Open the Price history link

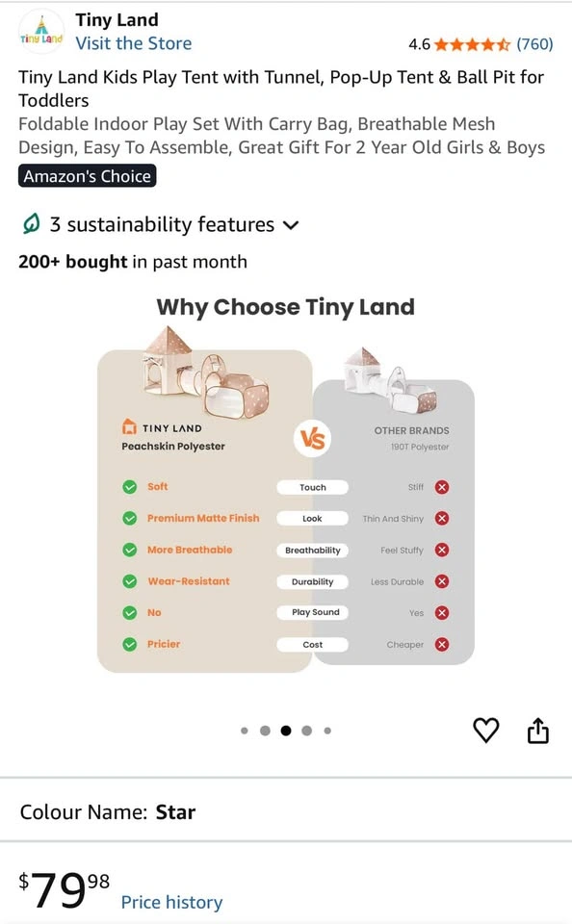coord(171,902)
